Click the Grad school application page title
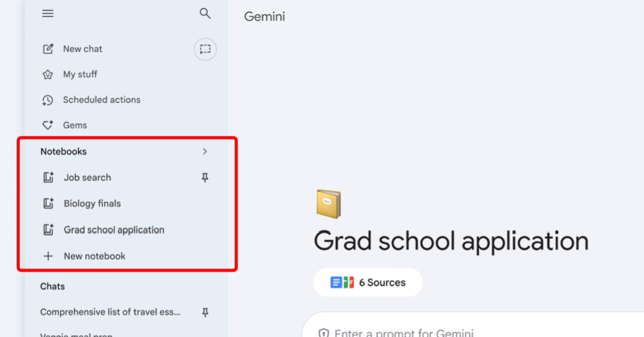Screen dimensions: 644x337 tap(451, 241)
